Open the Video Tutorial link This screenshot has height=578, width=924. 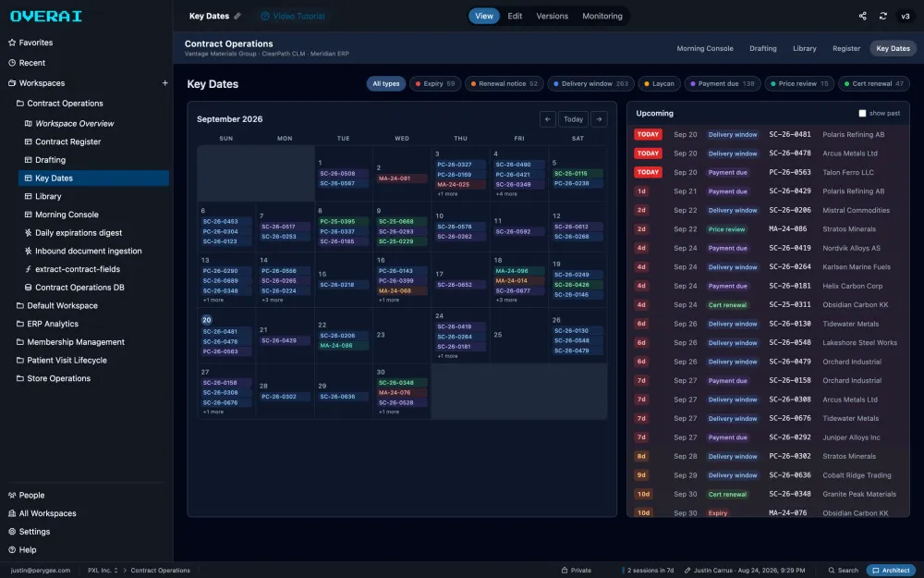[293, 16]
